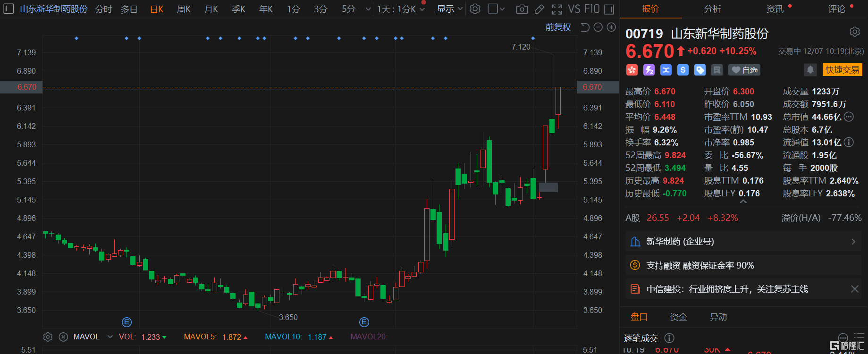Click the purple lightning Level 2 badge
Viewport: 868px width, 354px height.
click(649, 70)
